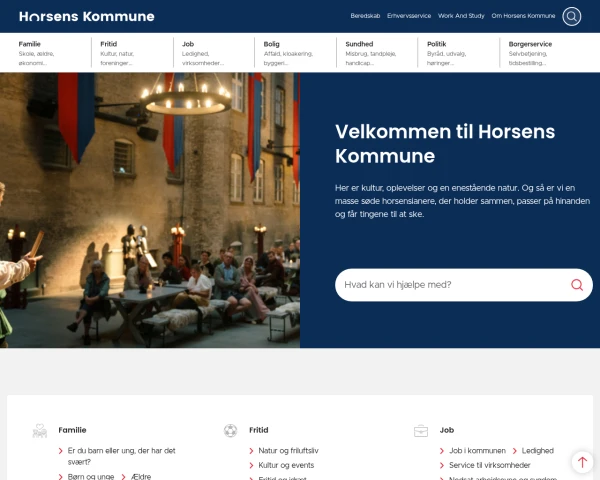Screen dimensions: 600x480
Task: Open Om Horsens Kommune link
Action: coord(523,16)
